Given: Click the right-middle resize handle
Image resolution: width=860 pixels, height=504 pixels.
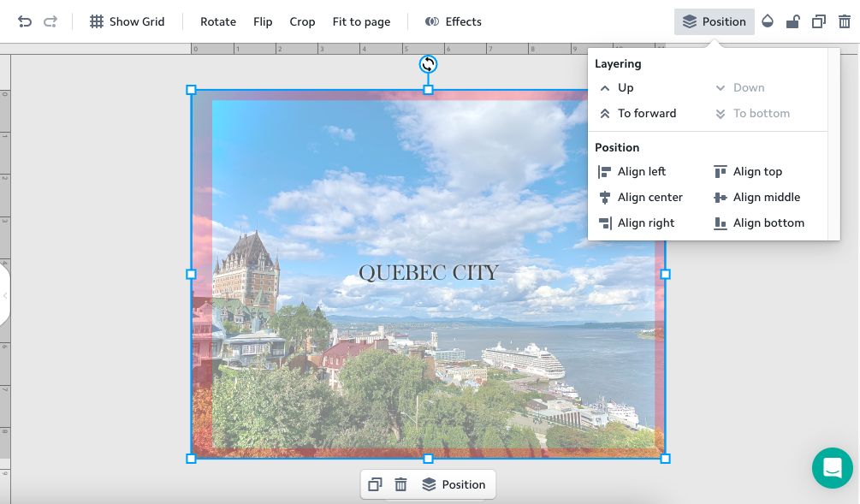Looking at the screenshot, I should click(665, 274).
